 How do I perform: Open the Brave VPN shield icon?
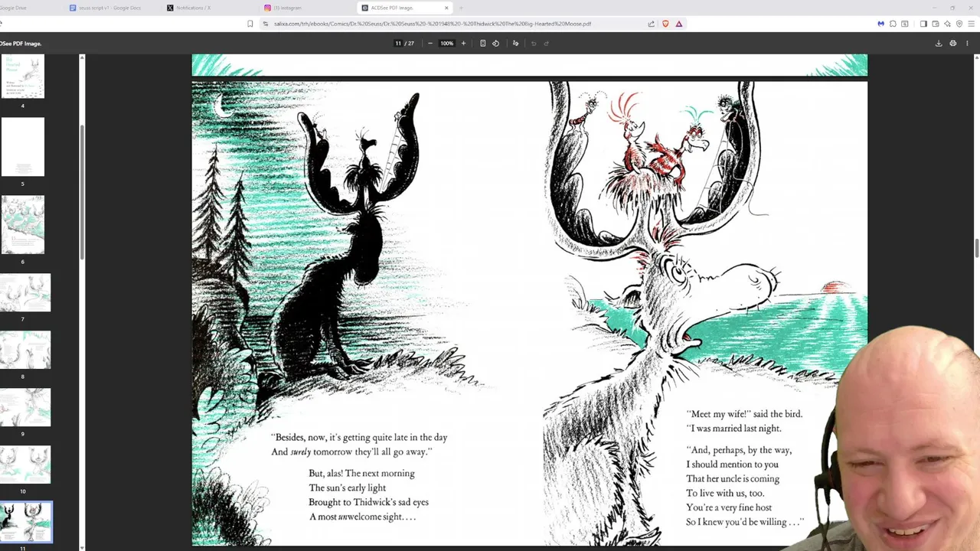[959, 24]
